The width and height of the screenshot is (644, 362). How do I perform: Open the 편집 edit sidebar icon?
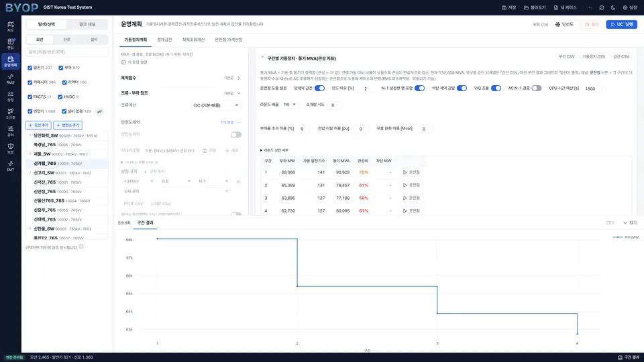click(10, 44)
